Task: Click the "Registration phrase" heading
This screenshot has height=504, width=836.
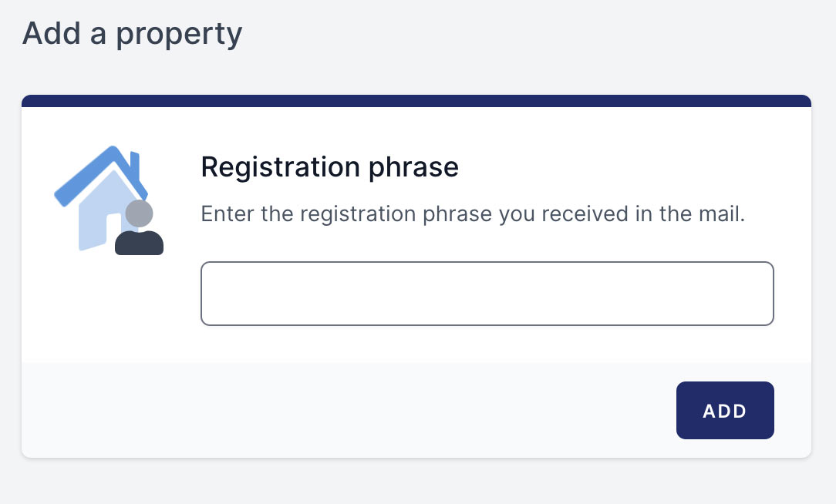Action: [x=329, y=167]
